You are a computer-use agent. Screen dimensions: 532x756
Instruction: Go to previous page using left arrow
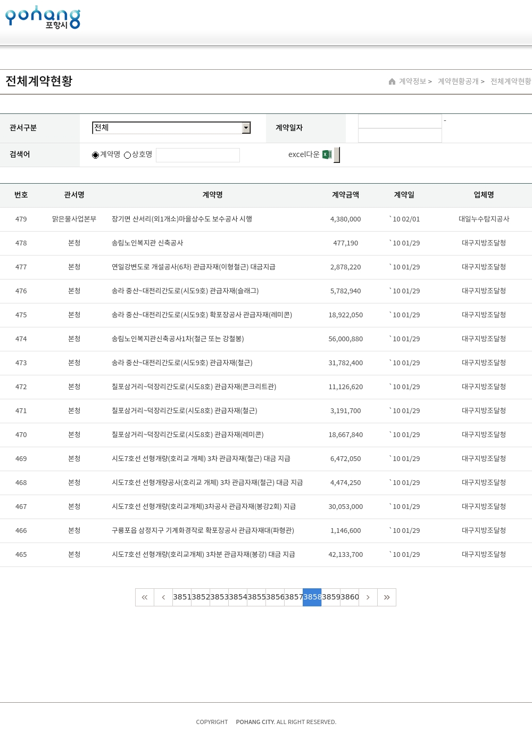163,597
